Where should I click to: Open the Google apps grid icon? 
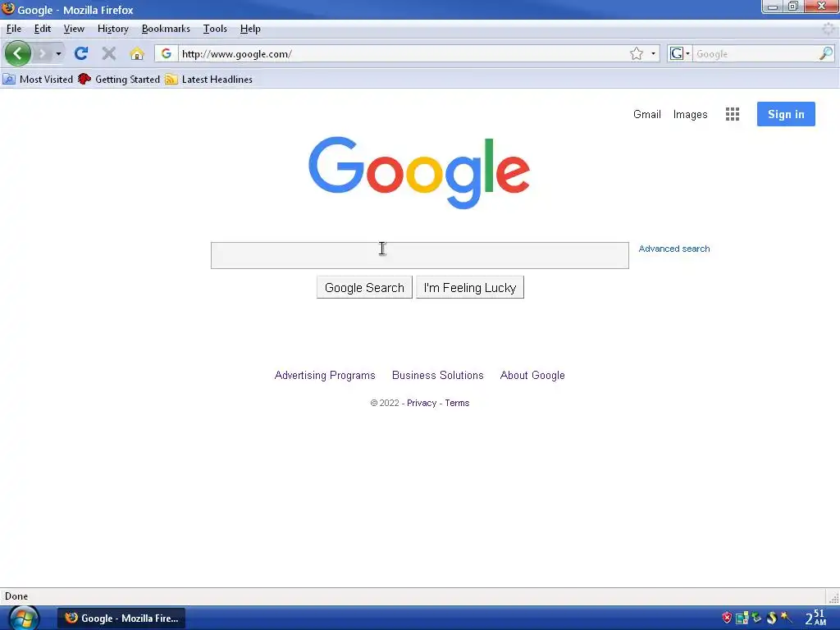733,114
